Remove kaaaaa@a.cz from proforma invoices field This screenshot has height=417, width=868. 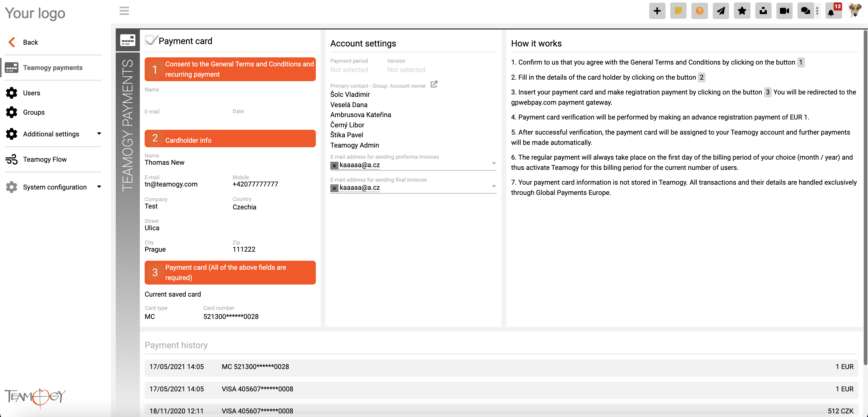[334, 165]
